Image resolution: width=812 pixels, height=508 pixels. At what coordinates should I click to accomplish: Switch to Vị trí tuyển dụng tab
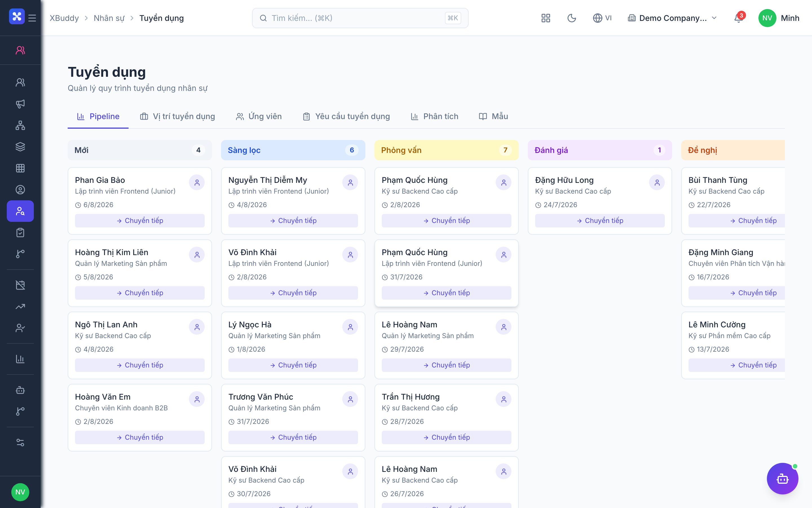pyautogui.click(x=178, y=116)
